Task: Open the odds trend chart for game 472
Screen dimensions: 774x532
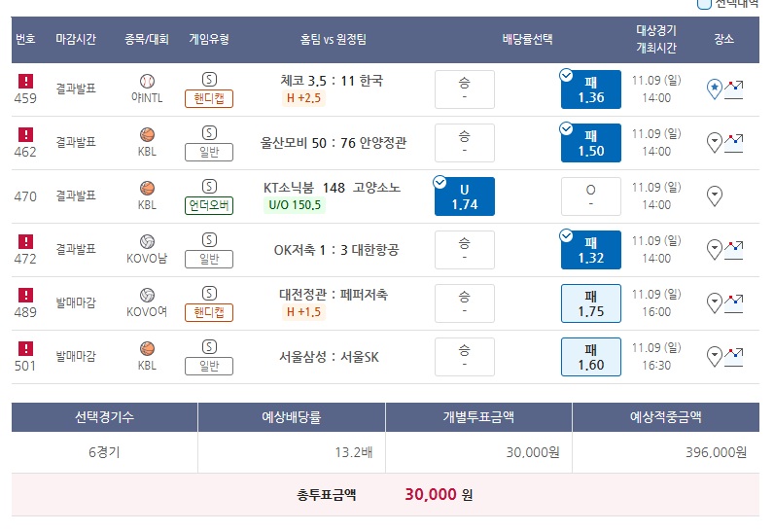Action: click(733, 250)
